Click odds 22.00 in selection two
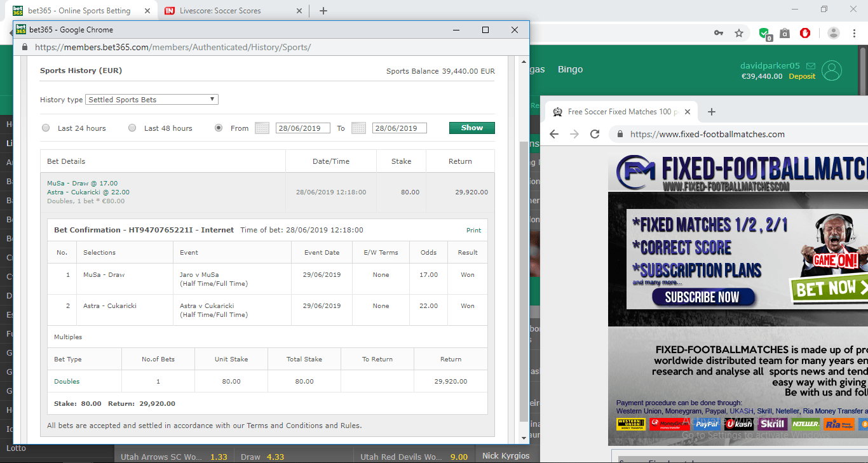The width and height of the screenshot is (868, 463). tap(429, 305)
